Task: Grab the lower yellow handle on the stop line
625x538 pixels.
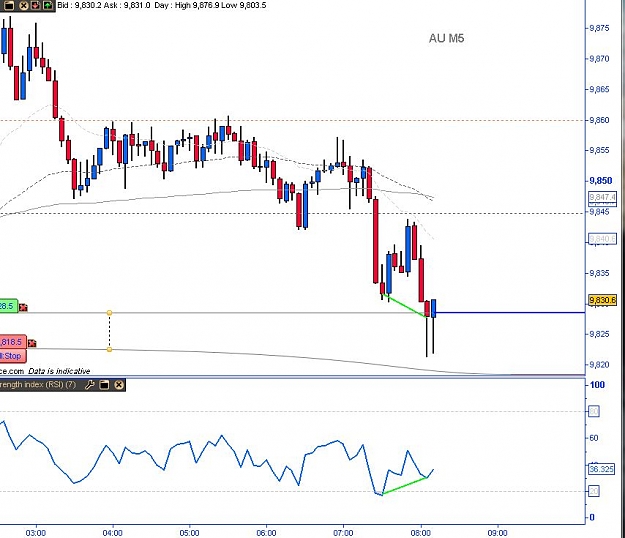Action: click(109, 350)
